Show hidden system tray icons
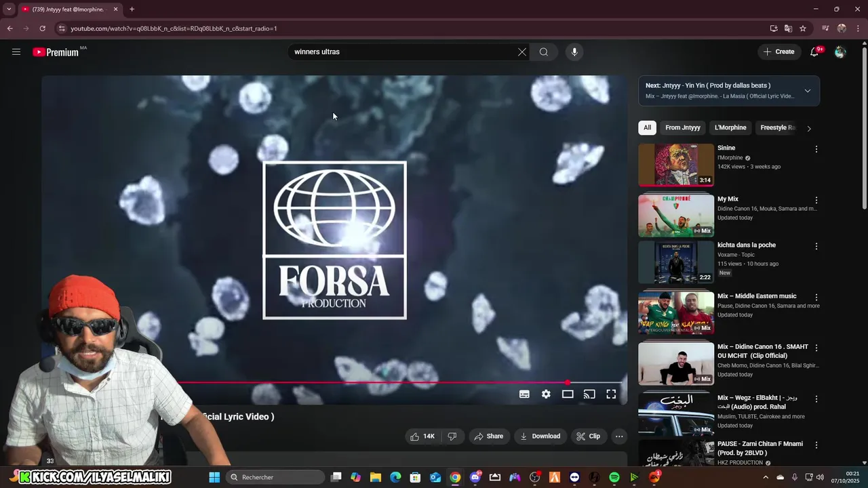The image size is (868, 488). tap(766, 477)
